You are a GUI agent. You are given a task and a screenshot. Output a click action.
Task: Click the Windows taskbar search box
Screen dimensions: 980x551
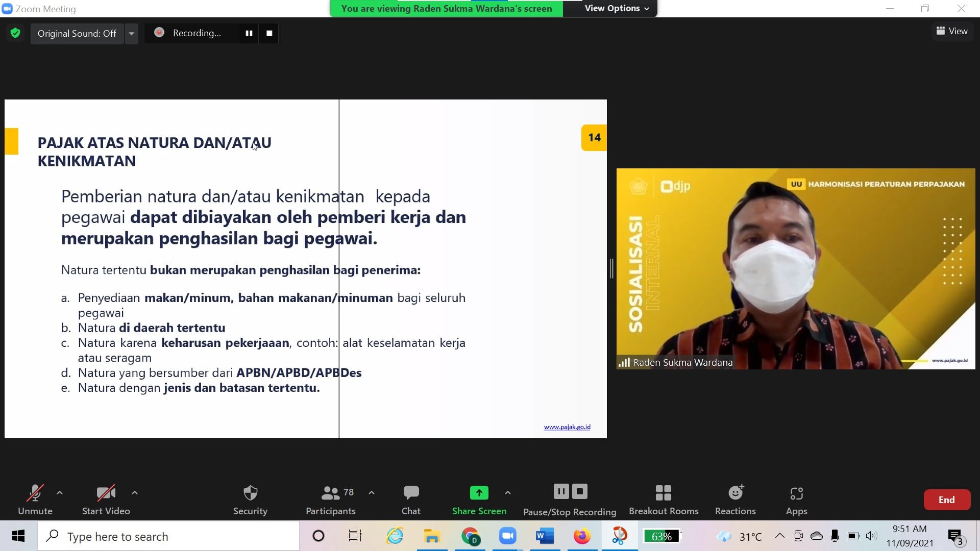(x=168, y=536)
